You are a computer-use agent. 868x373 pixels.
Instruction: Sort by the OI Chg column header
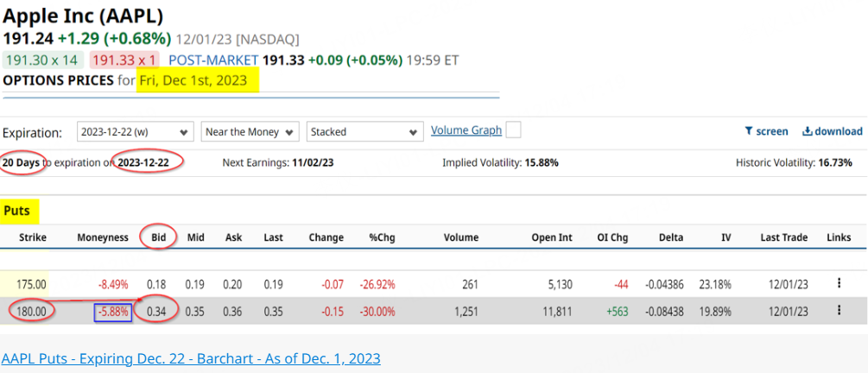click(x=612, y=237)
